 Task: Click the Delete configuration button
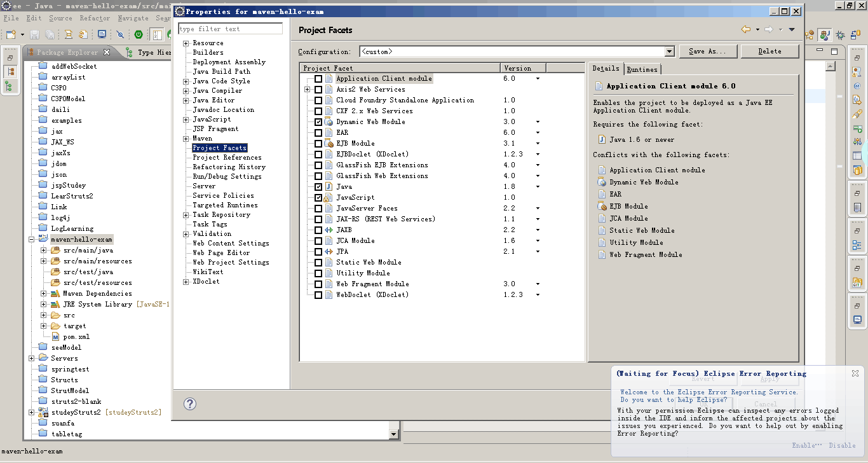pos(770,52)
